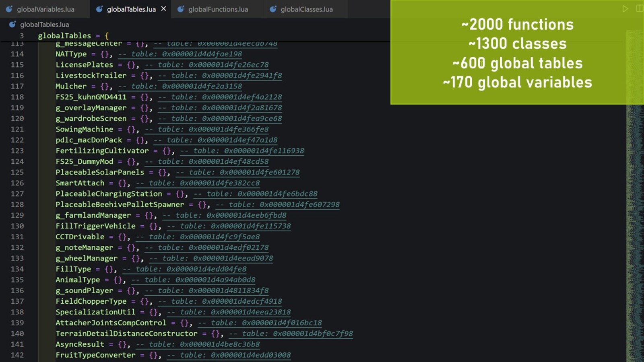Switch to the globalVariables.lua tab
The width and height of the screenshot is (644, 362).
(45, 9)
